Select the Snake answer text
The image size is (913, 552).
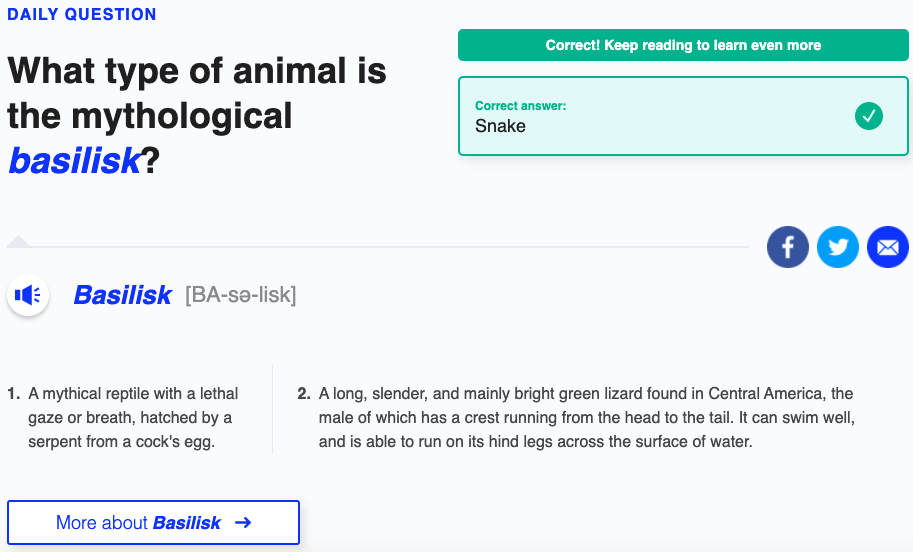coord(500,126)
